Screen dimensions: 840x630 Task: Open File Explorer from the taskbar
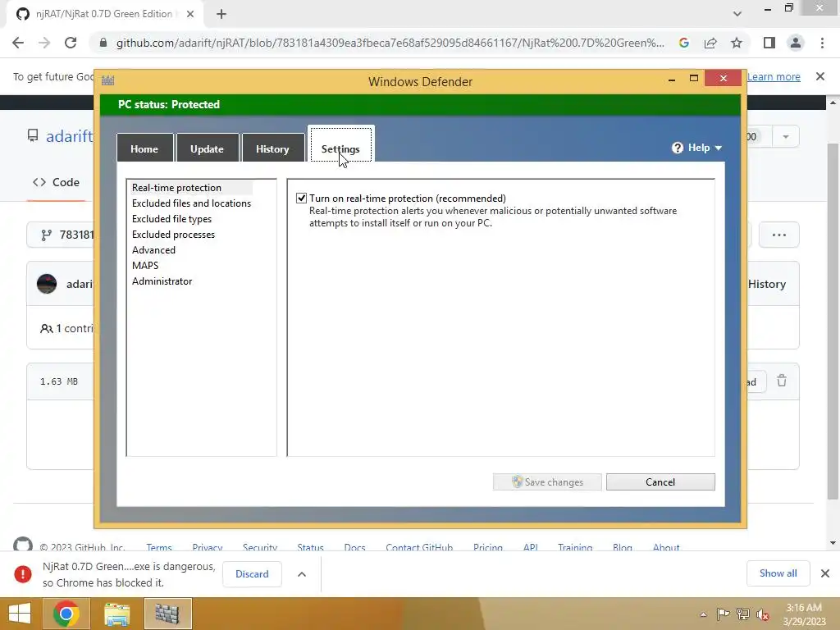(116, 614)
